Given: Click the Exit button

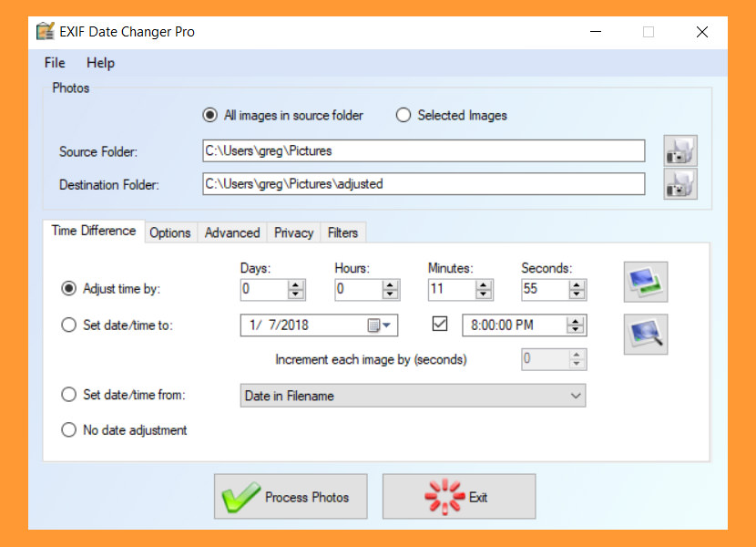Looking at the screenshot, I should pos(459,497).
